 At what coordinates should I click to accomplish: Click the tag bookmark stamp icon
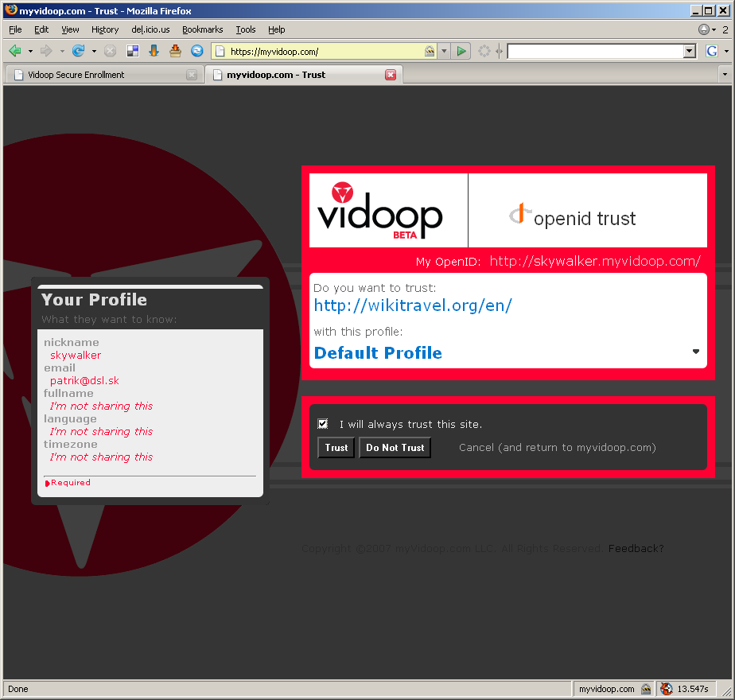click(175, 51)
